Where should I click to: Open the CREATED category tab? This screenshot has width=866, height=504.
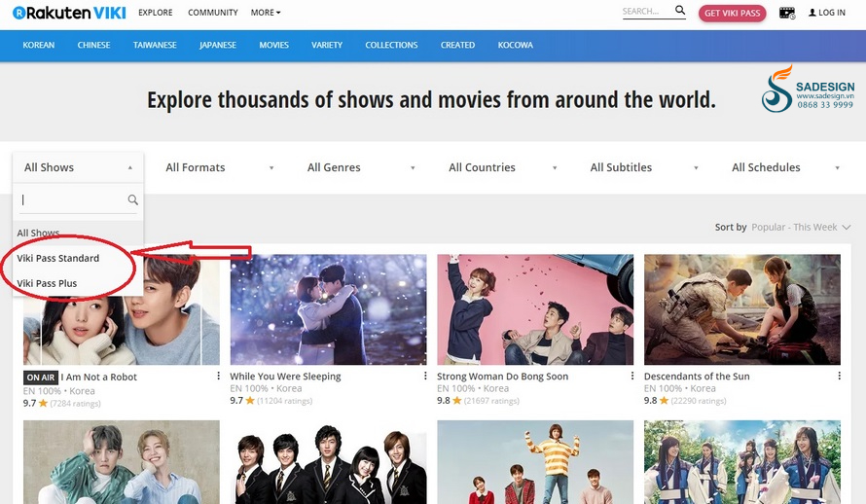pyautogui.click(x=457, y=45)
